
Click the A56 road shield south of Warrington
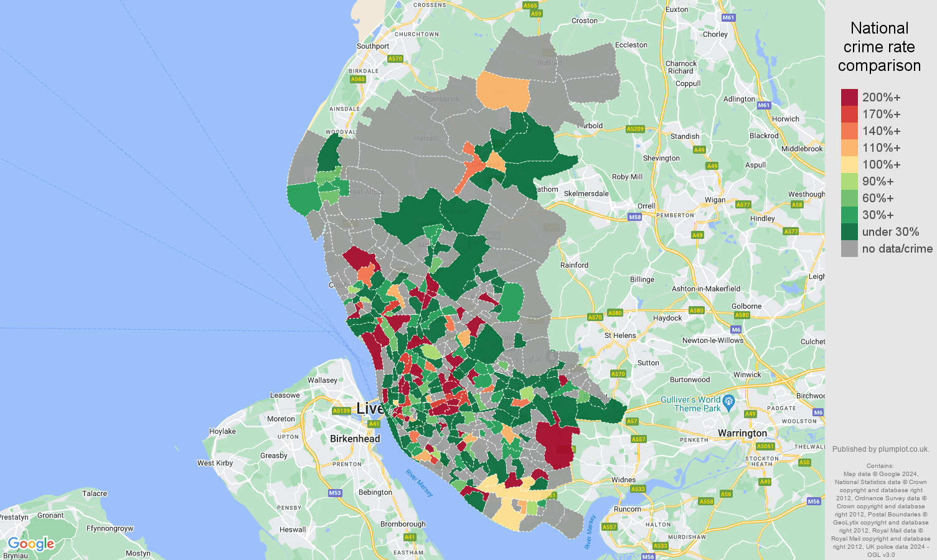tap(726, 494)
